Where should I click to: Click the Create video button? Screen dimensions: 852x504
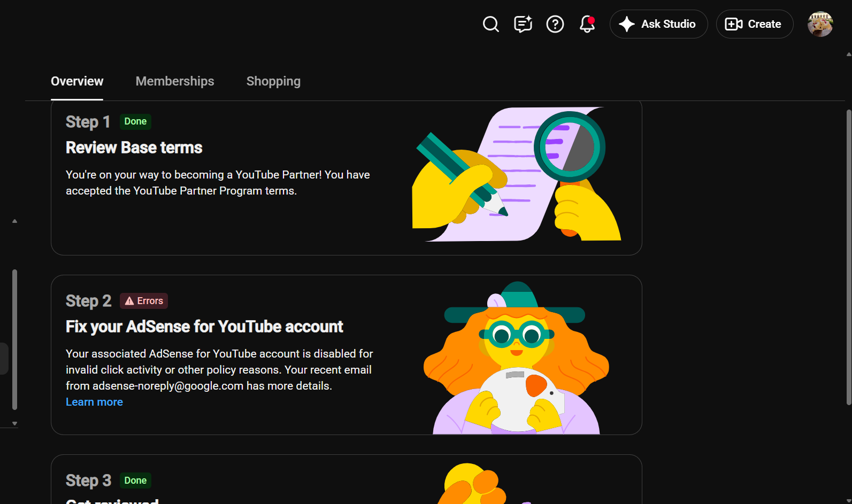pos(754,24)
